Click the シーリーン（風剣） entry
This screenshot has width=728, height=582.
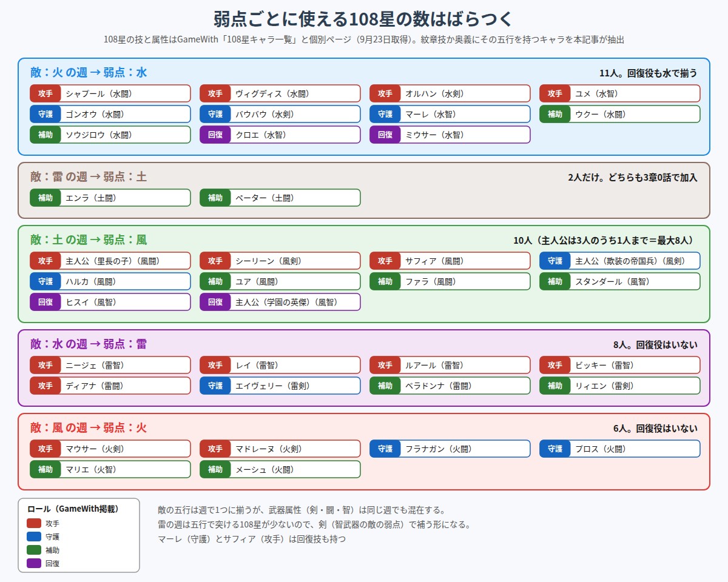point(280,261)
